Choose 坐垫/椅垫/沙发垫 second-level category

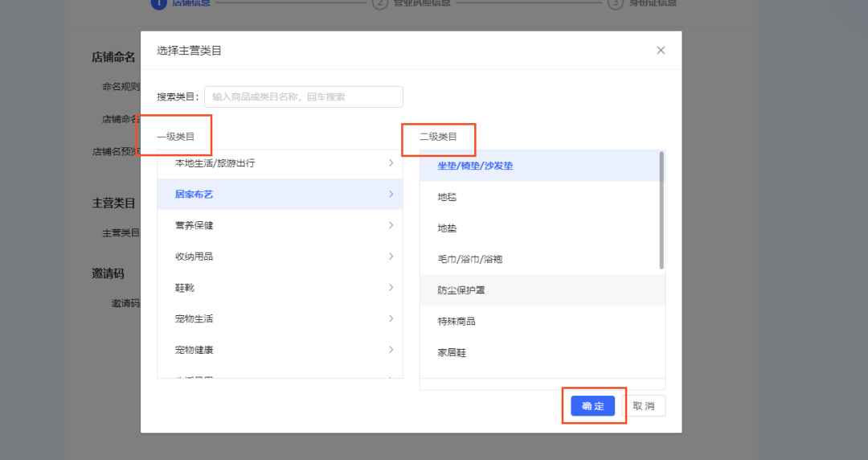(x=540, y=166)
